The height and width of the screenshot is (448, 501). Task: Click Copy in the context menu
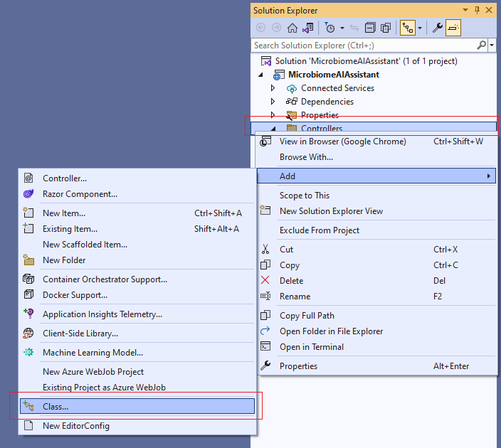point(376,265)
